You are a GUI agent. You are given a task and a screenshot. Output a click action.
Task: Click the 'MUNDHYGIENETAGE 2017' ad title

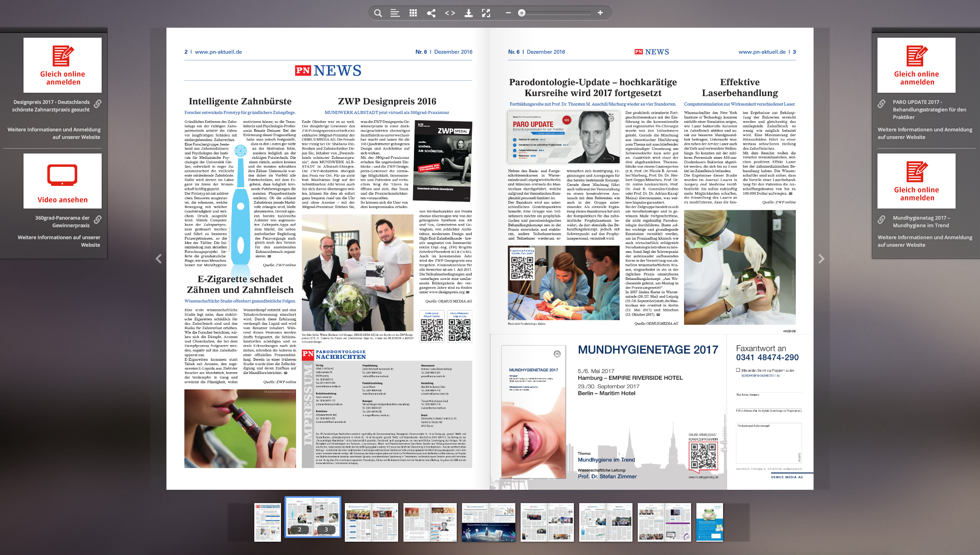[648, 350]
